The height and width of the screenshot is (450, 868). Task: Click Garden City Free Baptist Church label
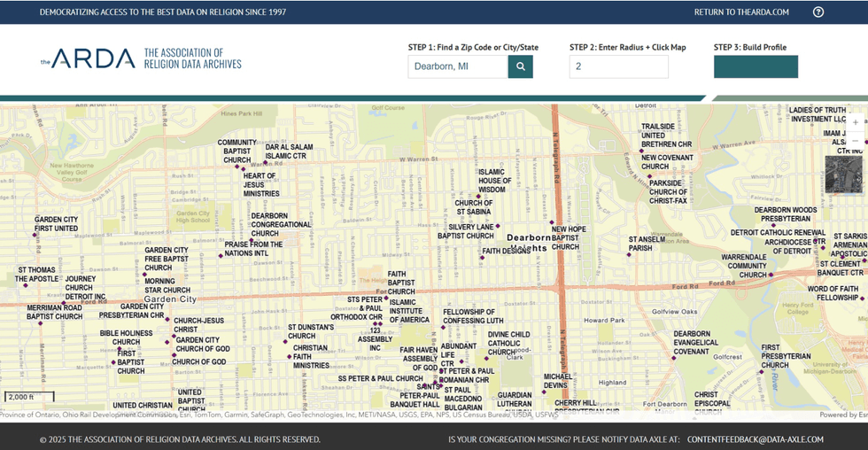[167, 259]
